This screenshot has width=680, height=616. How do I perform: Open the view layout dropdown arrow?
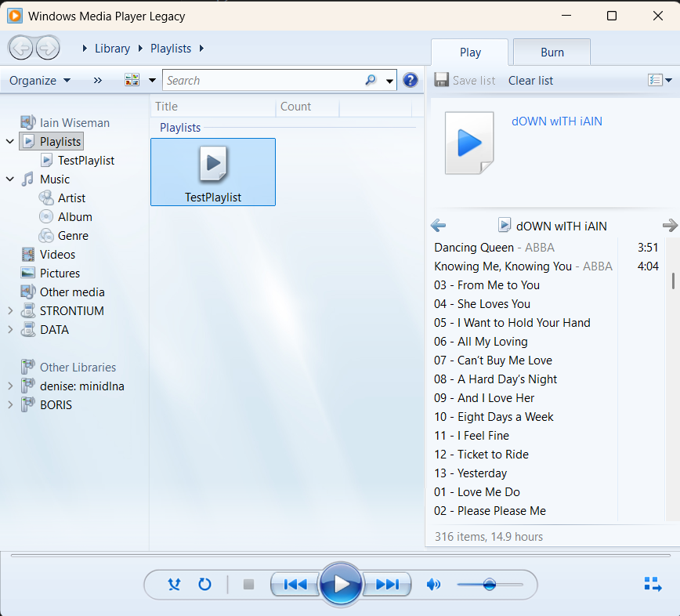152,79
